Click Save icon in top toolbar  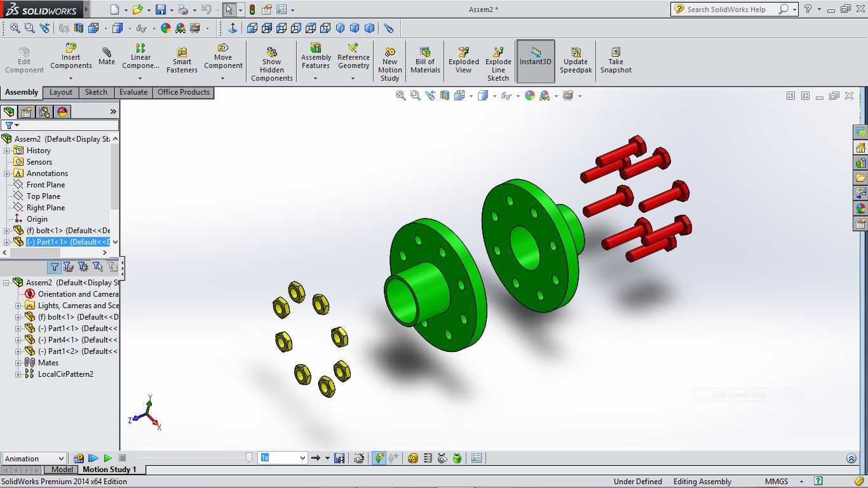coord(161,10)
